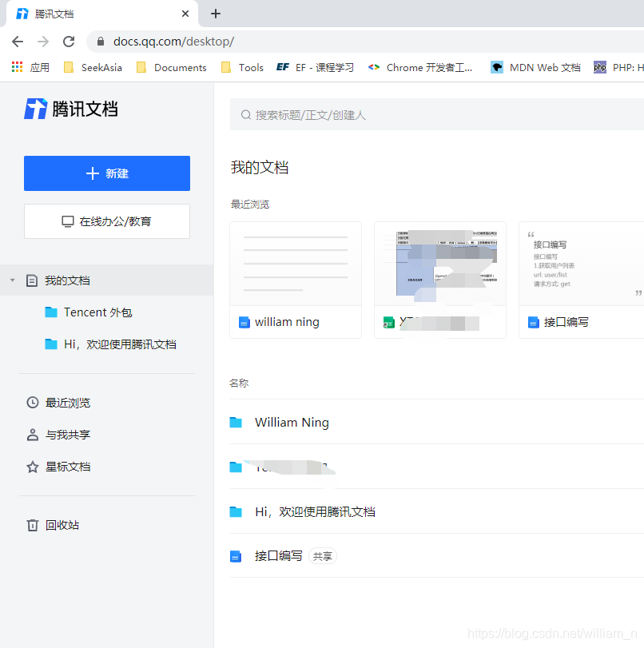
Task: Open the Documents bookmark folder
Action: point(172,67)
